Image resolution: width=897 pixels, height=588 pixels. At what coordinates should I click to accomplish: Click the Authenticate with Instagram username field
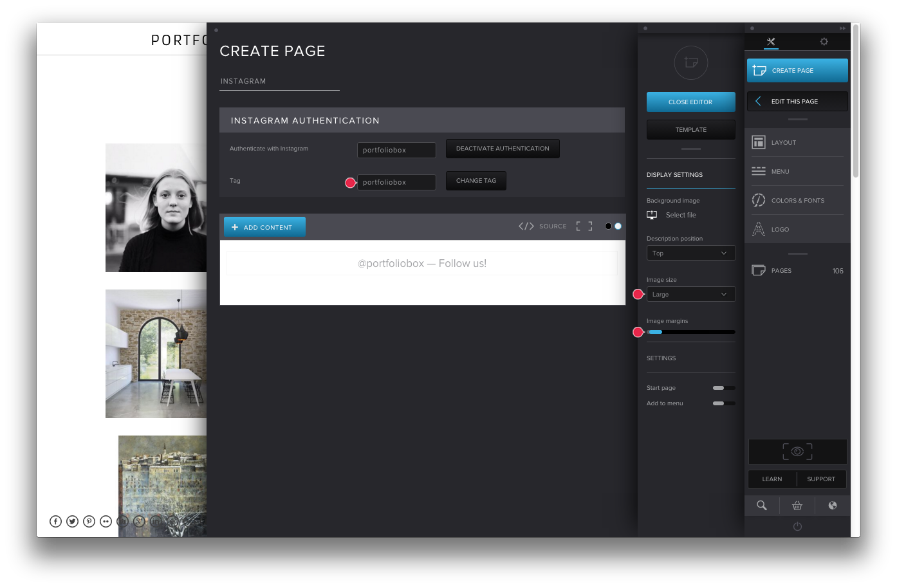click(x=396, y=150)
